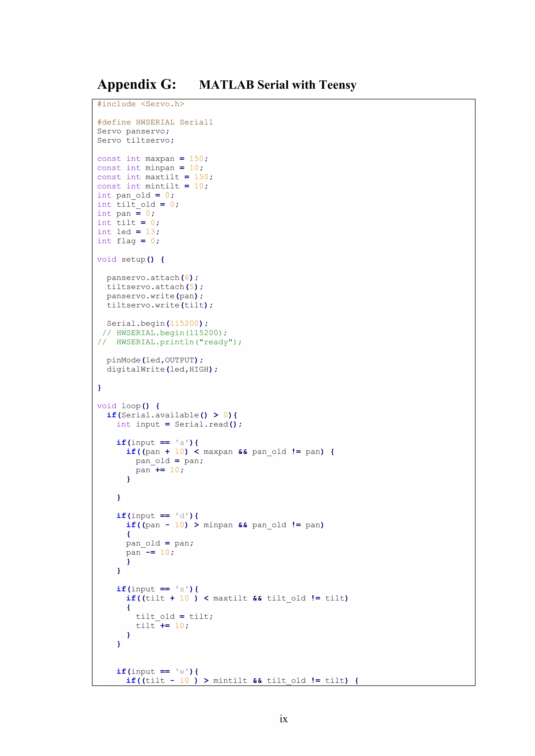The image size is (535, 756).
Task: Click the comment 'HWSERIAL.println("ready");'
Action: tap(179, 342)
